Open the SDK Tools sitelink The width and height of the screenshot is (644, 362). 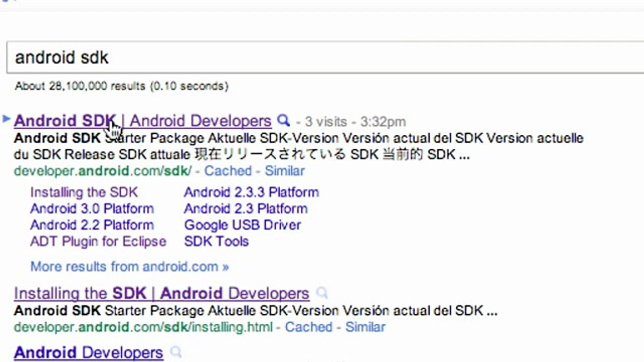point(216,241)
